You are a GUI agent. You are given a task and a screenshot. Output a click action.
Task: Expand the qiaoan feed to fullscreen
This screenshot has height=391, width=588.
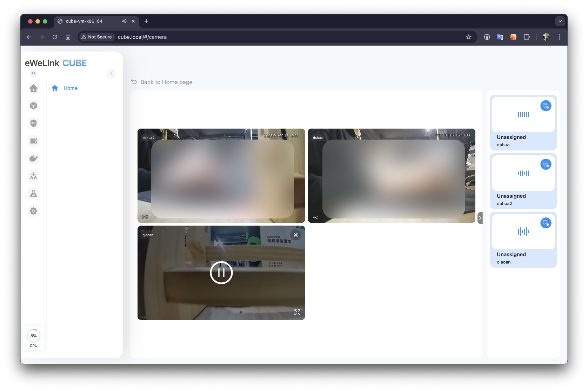[x=297, y=312]
